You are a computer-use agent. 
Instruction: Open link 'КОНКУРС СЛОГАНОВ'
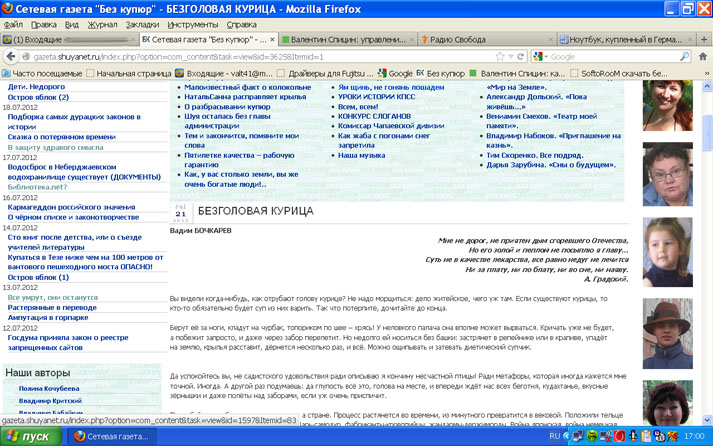(374, 116)
